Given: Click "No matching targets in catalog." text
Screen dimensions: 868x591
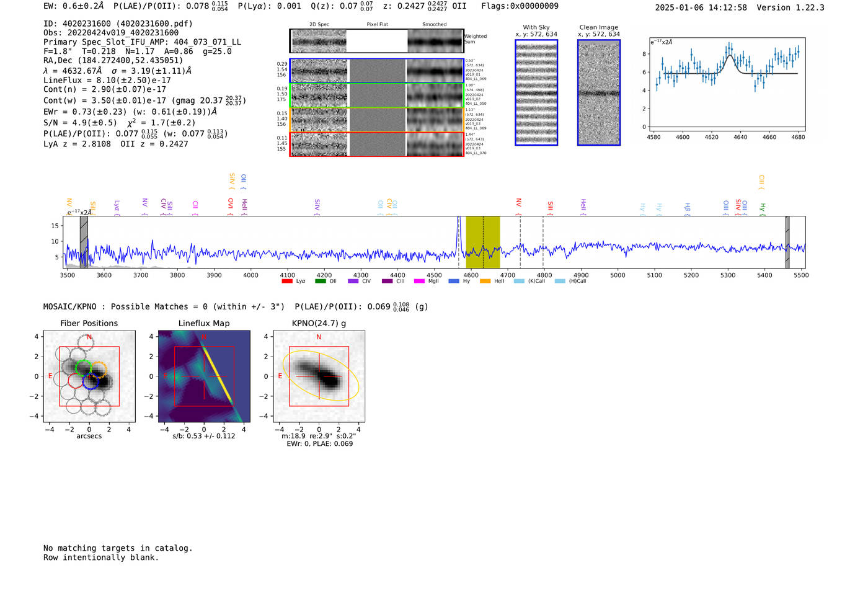Looking at the screenshot, I should click(118, 548).
